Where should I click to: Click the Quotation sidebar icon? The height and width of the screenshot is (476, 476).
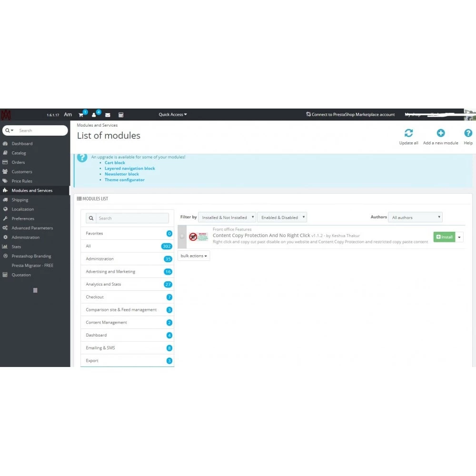click(x=5, y=275)
